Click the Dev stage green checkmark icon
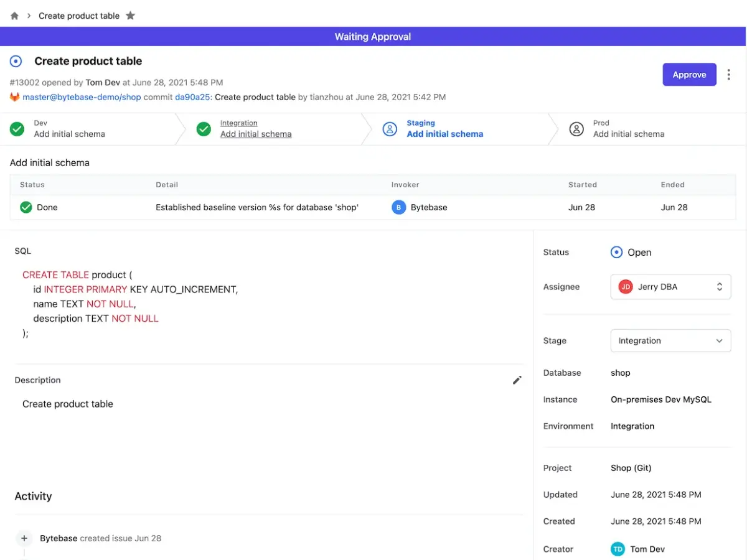Screen dimensions: 747x560 tap(17, 129)
